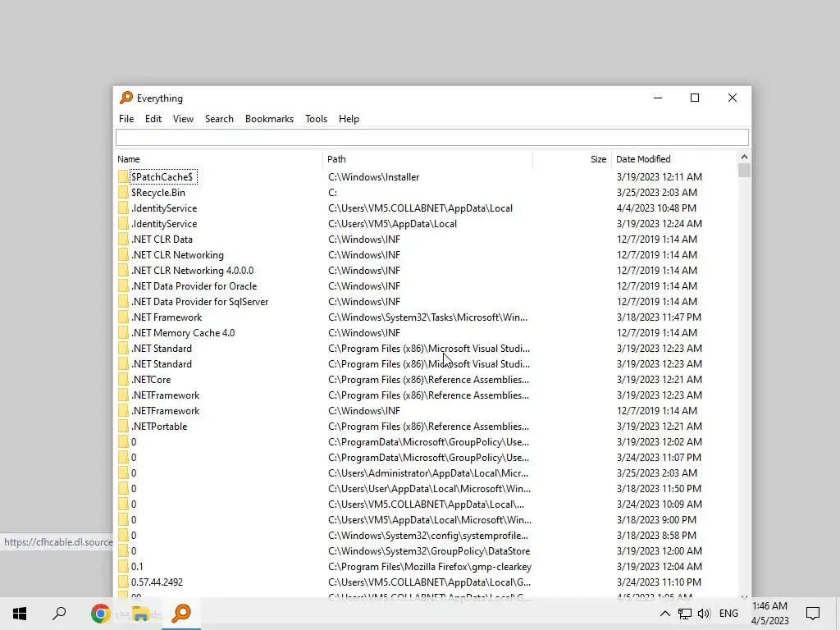Sort results by Size column header
The height and width of the screenshot is (630, 840).
(x=572, y=159)
